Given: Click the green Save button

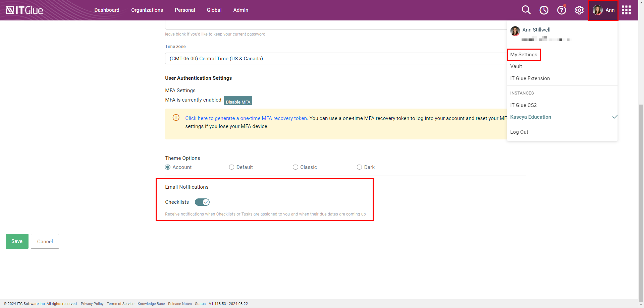Looking at the screenshot, I should 17,241.
